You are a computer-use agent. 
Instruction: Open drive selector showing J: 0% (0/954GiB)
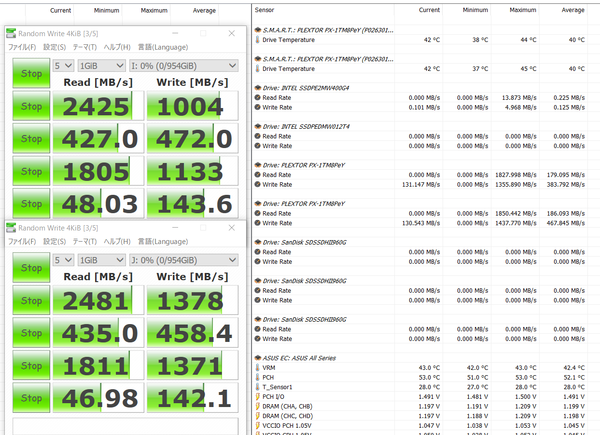[184, 260]
